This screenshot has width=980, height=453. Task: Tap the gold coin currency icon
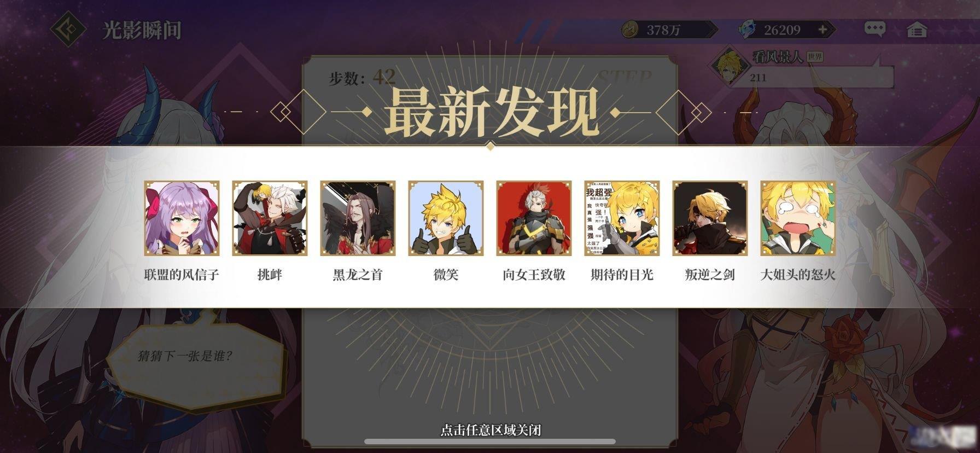(x=631, y=30)
